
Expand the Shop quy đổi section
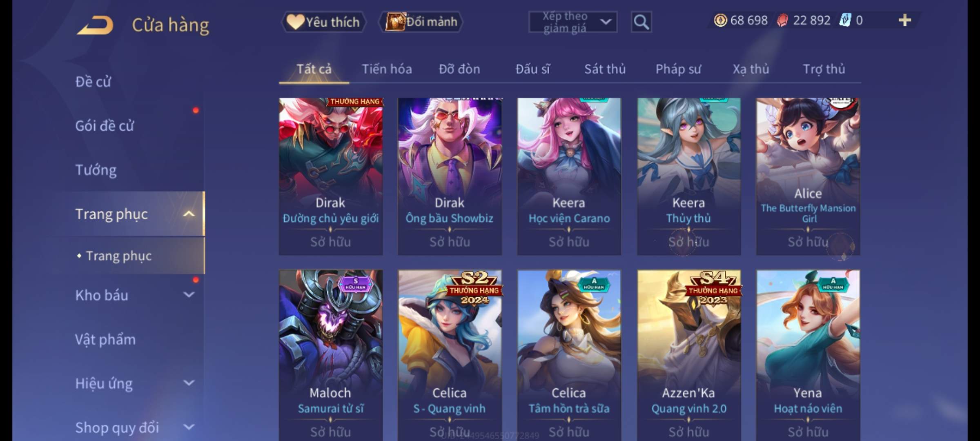189,427
